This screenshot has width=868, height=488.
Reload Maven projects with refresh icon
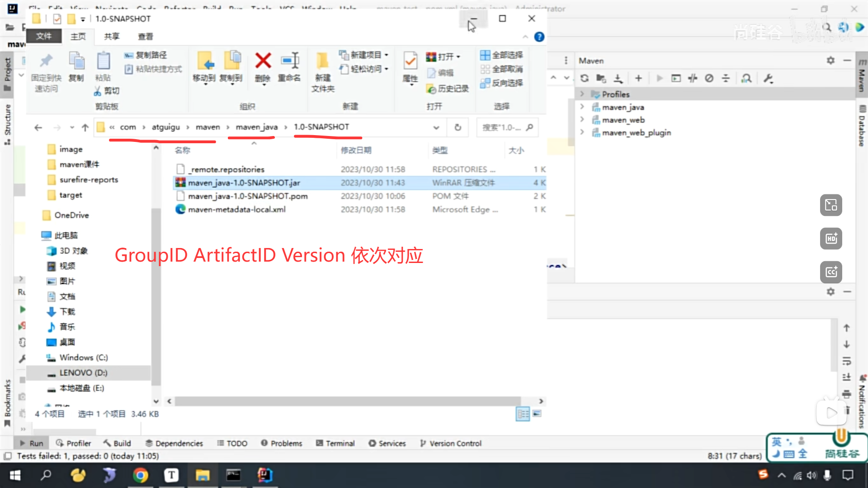point(584,78)
